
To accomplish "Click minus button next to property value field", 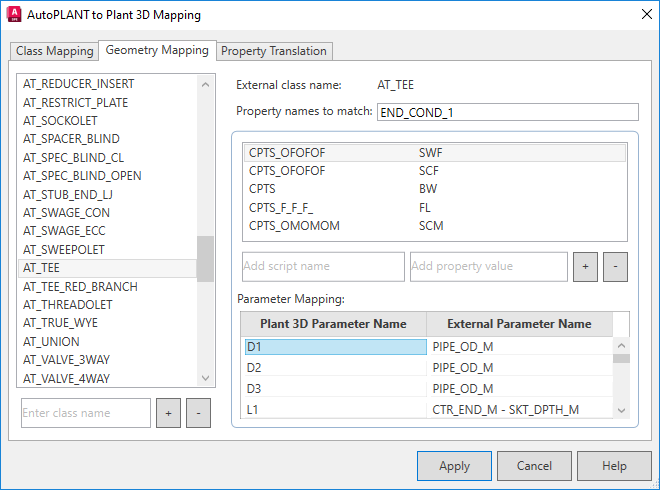I will tap(615, 267).
